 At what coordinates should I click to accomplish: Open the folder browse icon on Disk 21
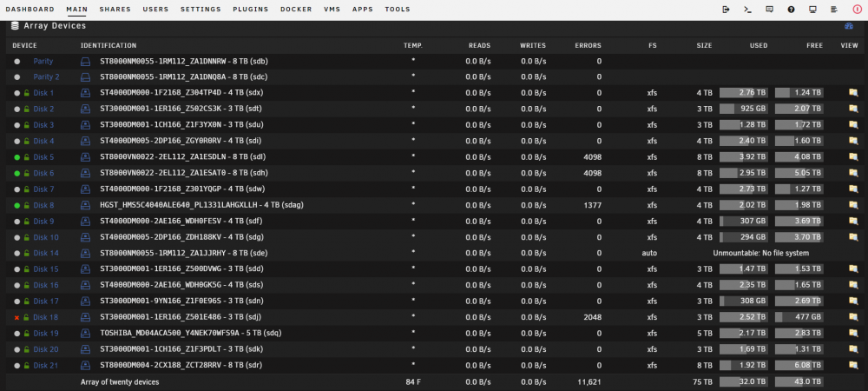tap(853, 366)
